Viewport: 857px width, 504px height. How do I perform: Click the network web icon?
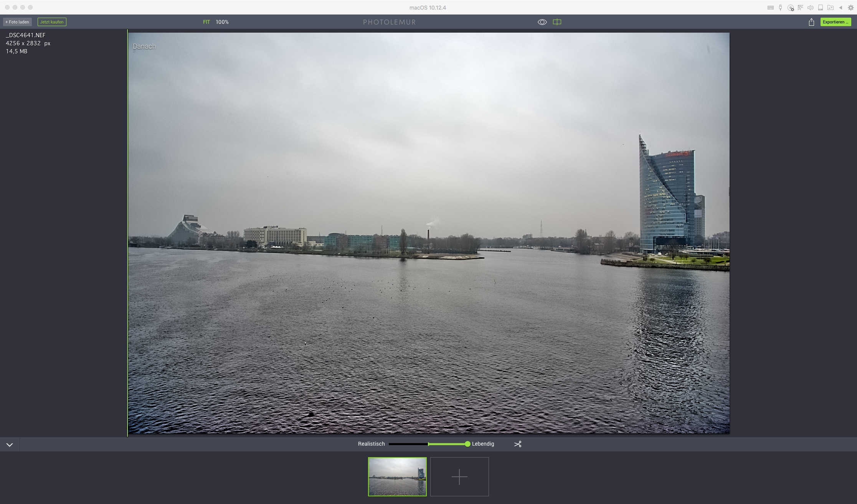(x=801, y=8)
